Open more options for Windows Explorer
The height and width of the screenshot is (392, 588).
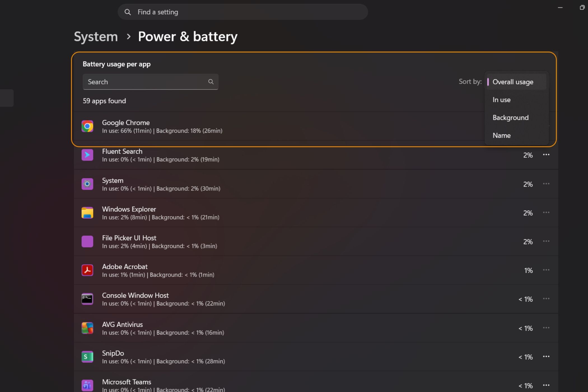[546, 213]
